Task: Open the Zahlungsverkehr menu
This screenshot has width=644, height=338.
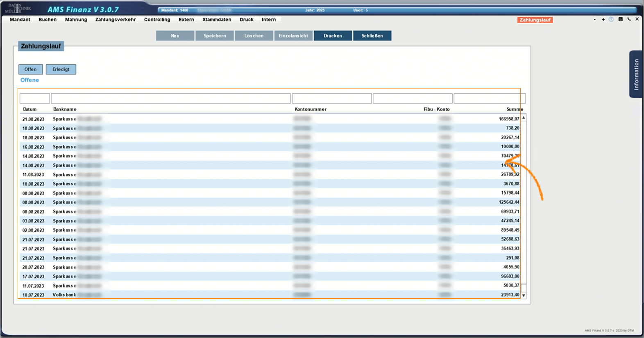Action: click(116, 20)
